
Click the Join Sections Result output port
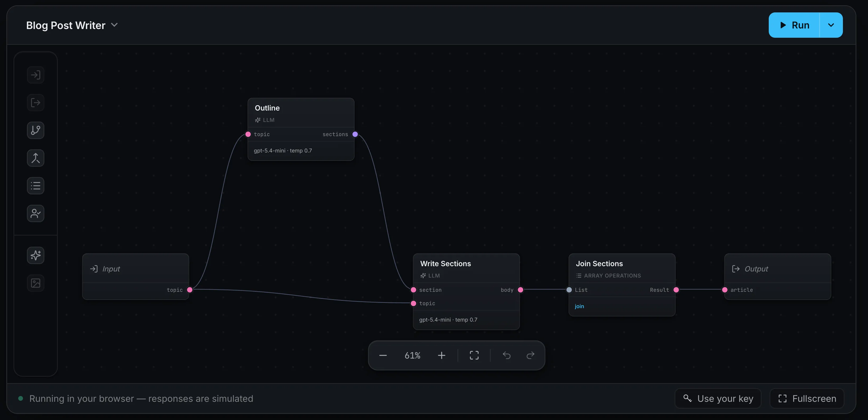coord(676,290)
